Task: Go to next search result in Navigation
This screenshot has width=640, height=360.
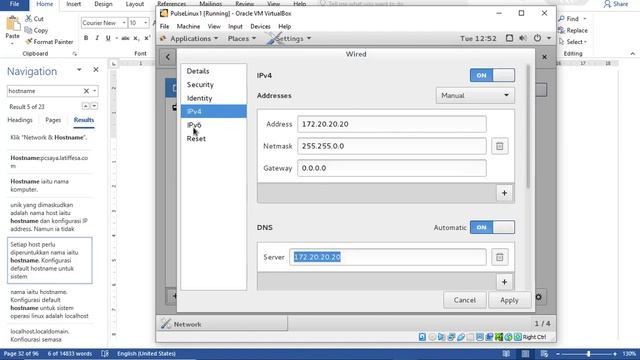Action: point(94,106)
